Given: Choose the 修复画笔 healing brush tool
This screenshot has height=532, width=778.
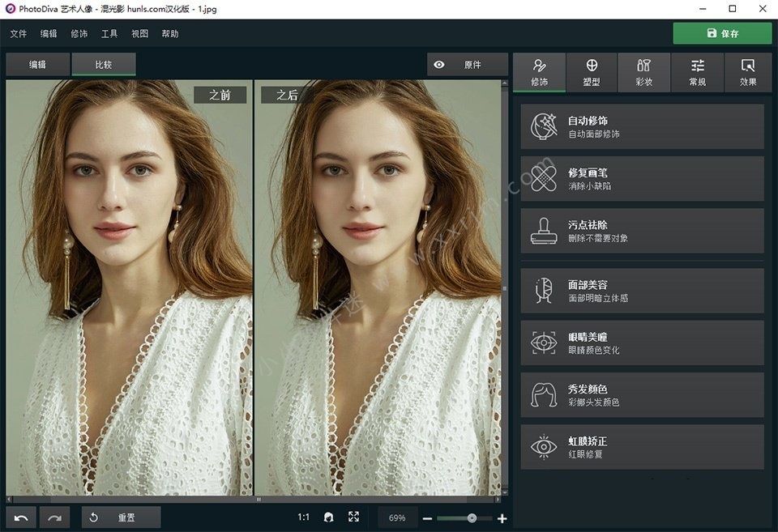Looking at the screenshot, I should [642, 178].
